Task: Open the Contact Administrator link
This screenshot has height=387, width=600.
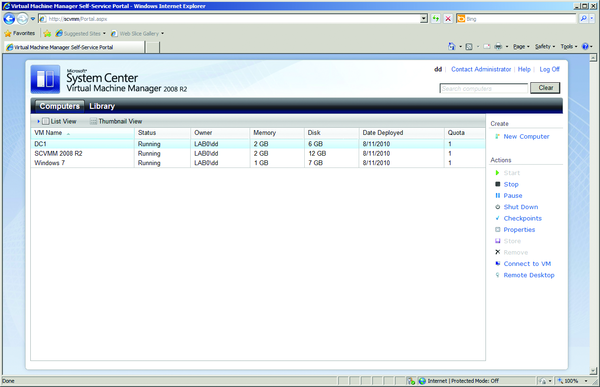Action: click(x=481, y=69)
